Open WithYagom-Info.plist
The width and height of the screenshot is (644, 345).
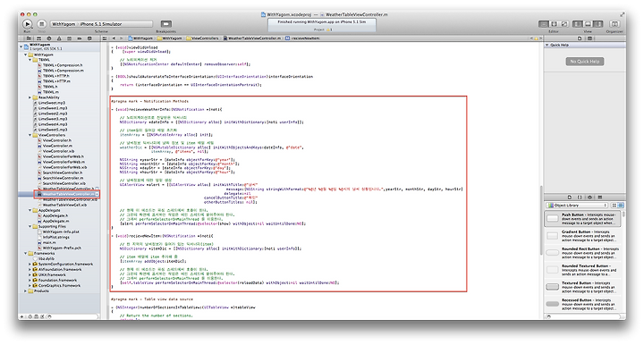[59, 231]
